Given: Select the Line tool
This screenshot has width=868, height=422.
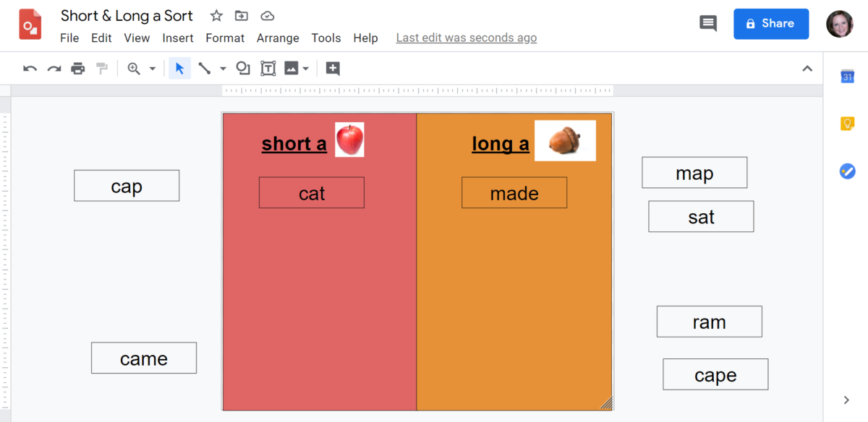Looking at the screenshot, I should (205, 69).
